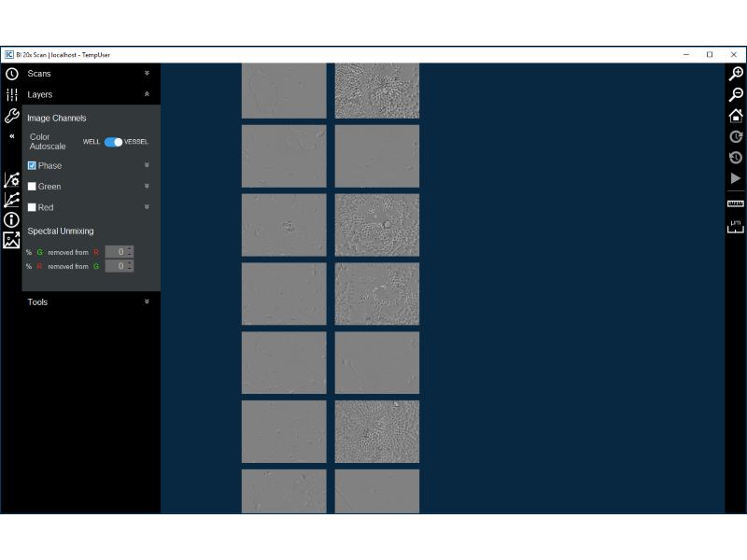Go to next scan with forward clock icon
The height and width of the screenshot is (560, 747).
click(x=736, y=136)
